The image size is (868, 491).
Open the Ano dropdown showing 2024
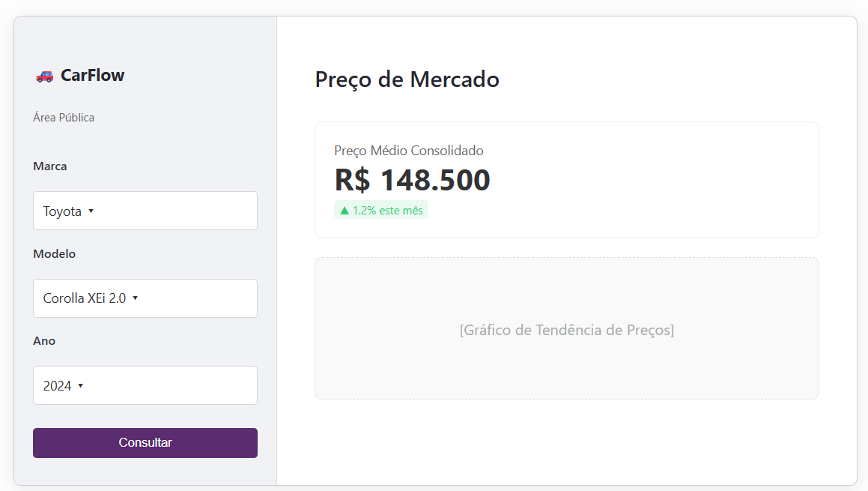point(145,385)
